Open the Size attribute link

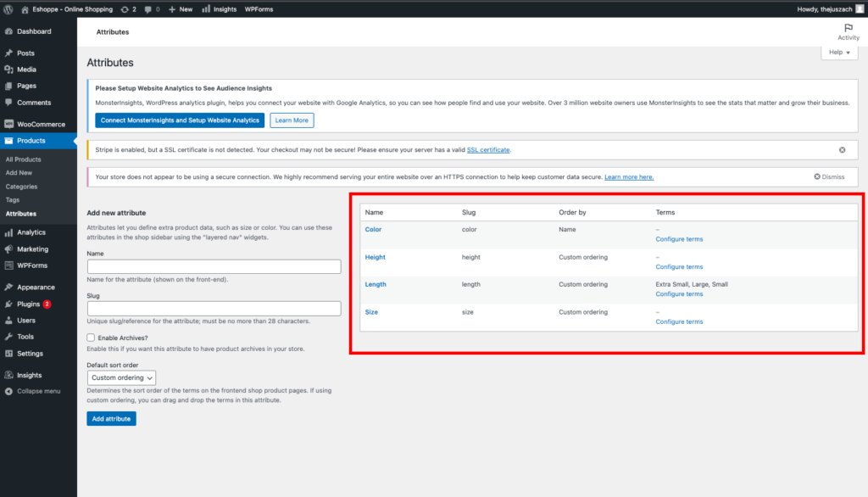pos(371,312)
